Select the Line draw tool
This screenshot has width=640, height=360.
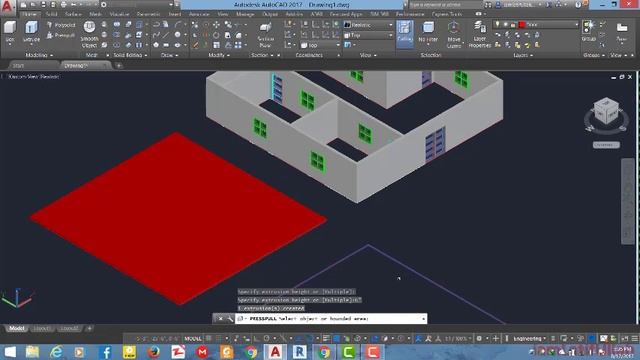coord(166,35)
